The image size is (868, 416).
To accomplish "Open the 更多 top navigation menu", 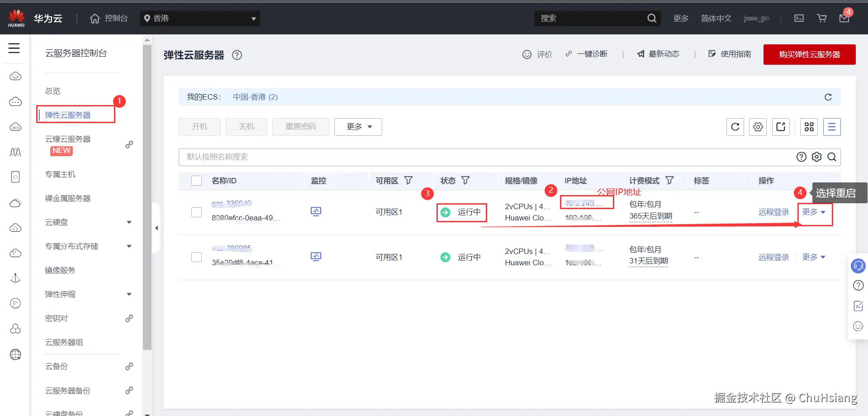I will click(681, 18).
